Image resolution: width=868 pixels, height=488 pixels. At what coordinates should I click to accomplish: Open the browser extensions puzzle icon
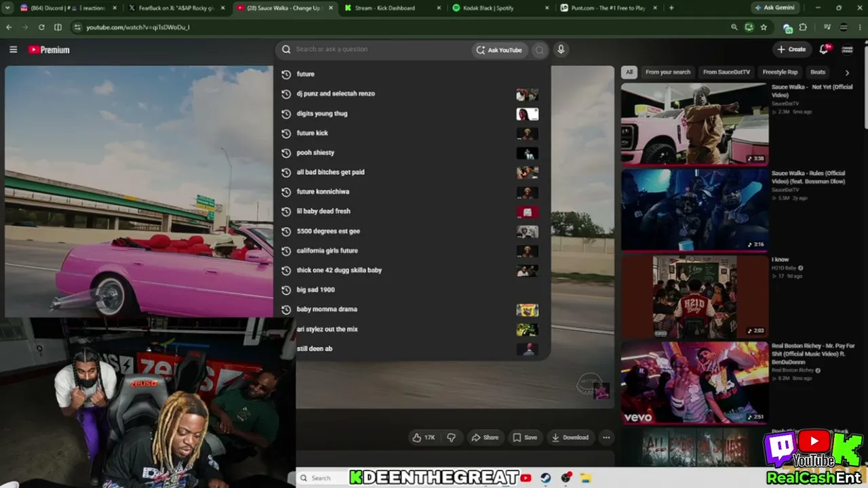pos(803,27)
